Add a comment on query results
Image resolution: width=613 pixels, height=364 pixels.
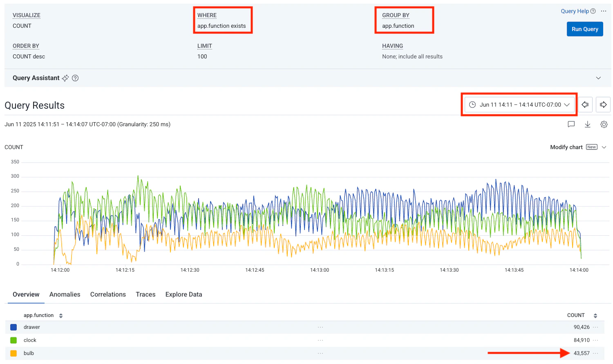[571, 124]
